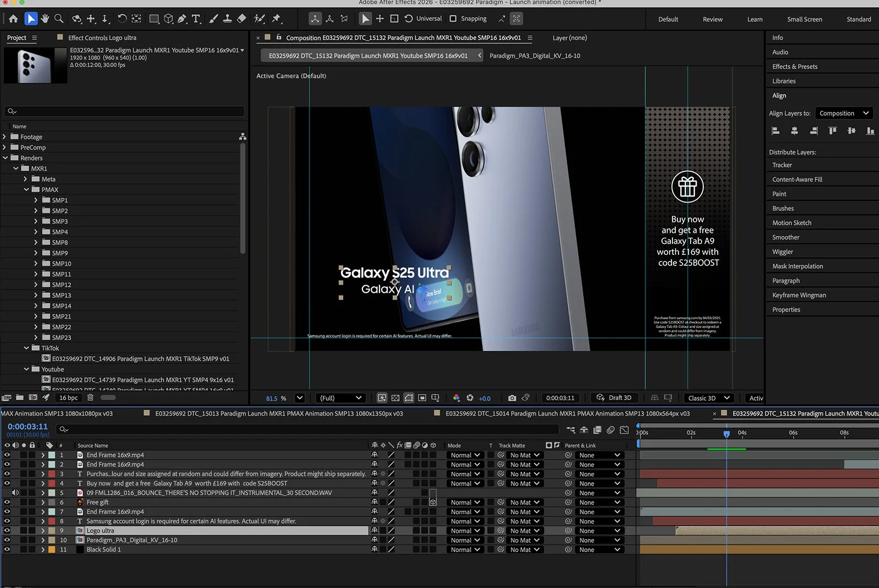Open the Align Layers to dropdown
879x588 pixels.
(x=844, y=113)
